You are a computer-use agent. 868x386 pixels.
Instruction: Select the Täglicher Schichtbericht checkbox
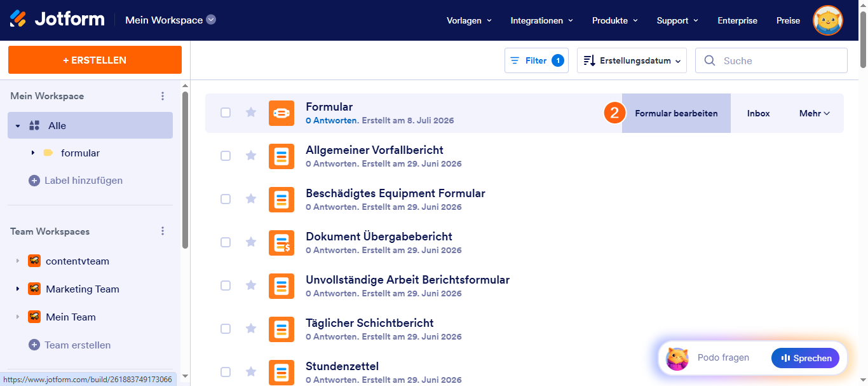pyautogui.click(x=226, y=329)
